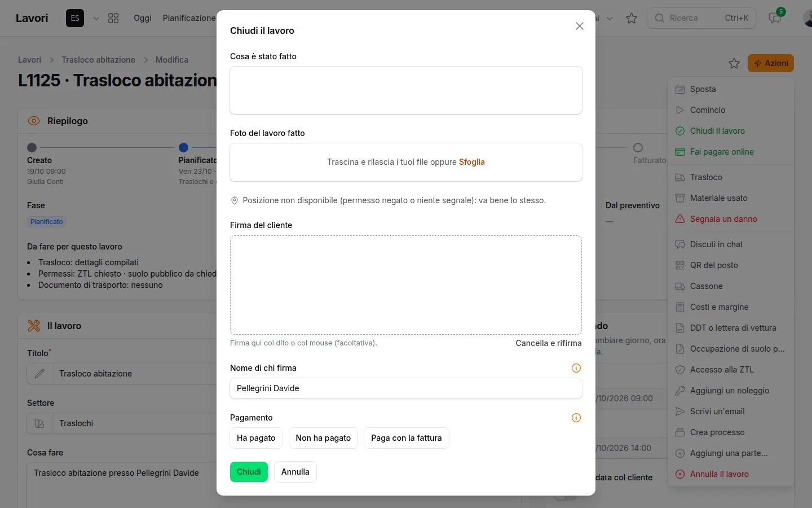Select the Non ha pagato option
This screenshot has height=508, width=812.
point(323,438)
